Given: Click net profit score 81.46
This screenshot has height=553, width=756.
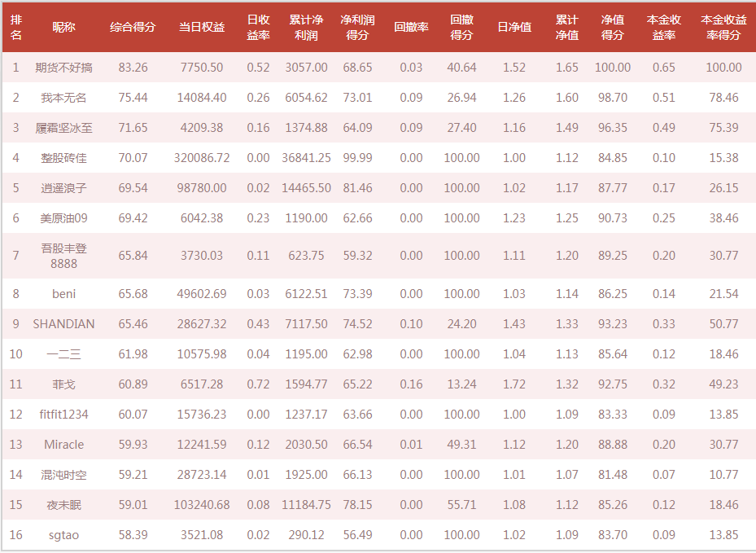Looking at the screenshot, I should (357, 188).
